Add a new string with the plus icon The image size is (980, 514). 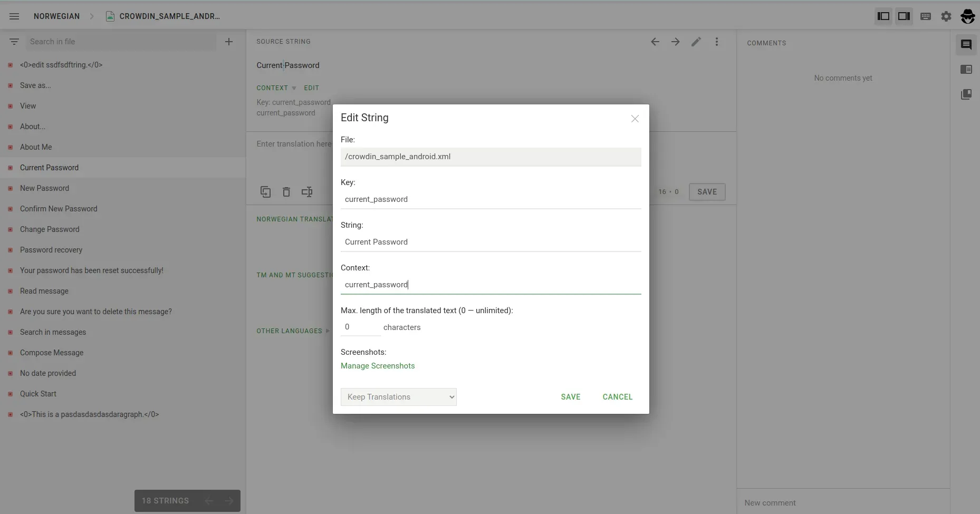point(229,42)
